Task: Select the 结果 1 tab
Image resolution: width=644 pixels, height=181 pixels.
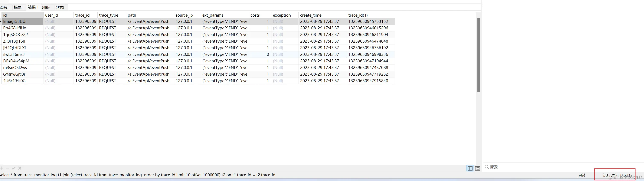Action: pos(33,7)
